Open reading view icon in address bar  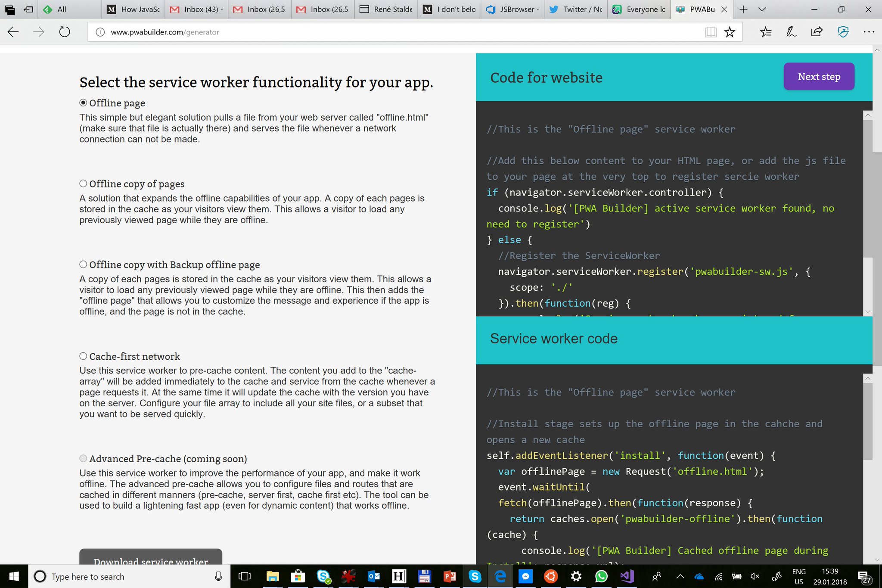point(711,32)
